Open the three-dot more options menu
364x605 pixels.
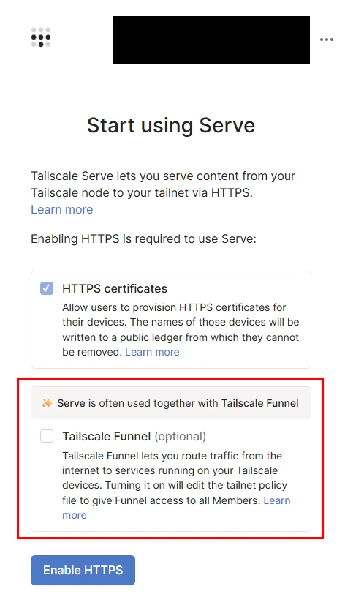[x=327, y=40]
